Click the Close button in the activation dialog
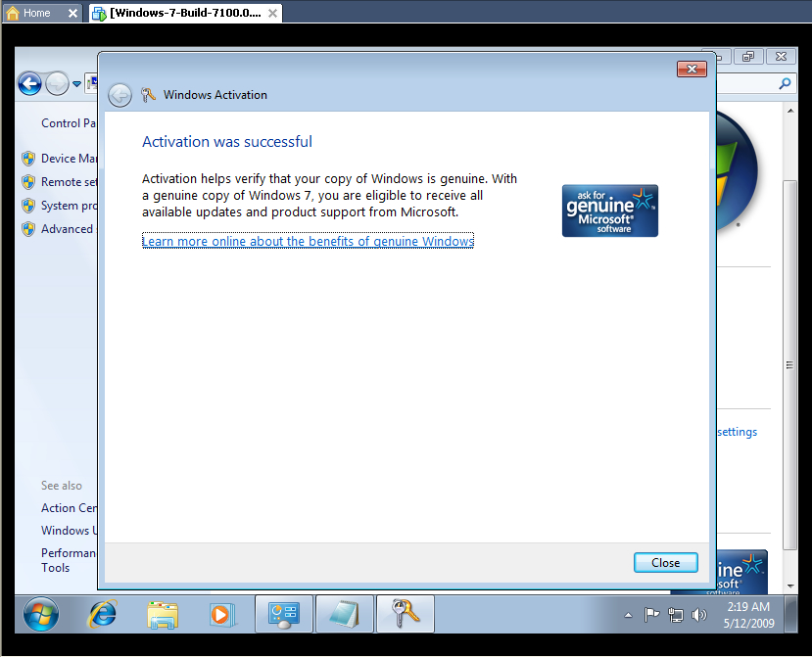 click(x=665, y=563)
